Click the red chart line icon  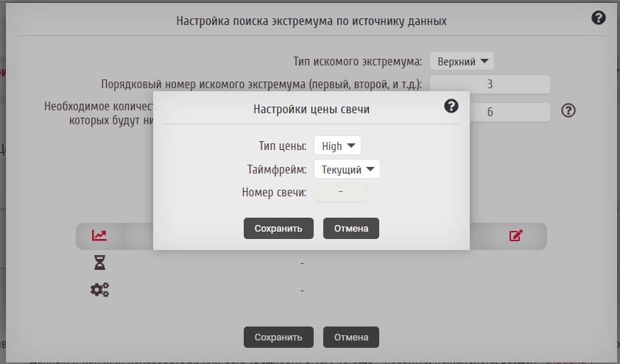tap(99, 236)
